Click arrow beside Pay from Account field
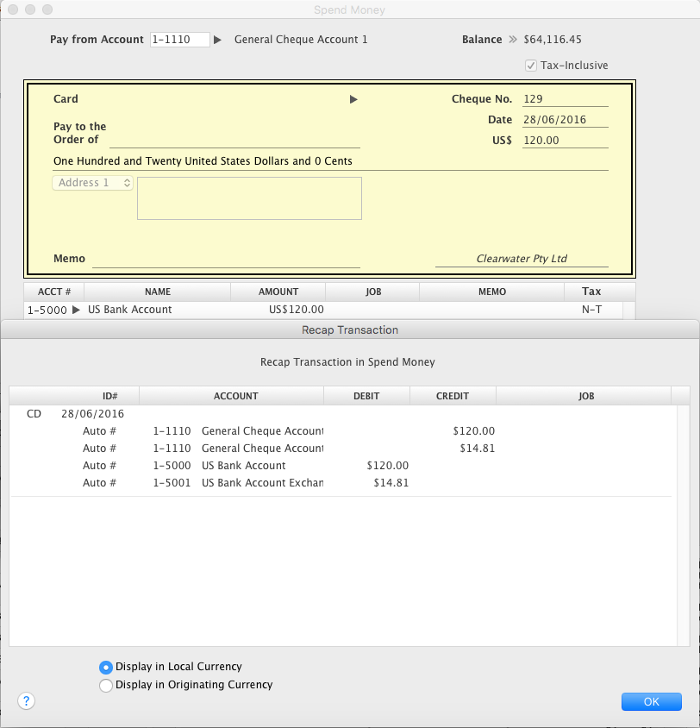The width and height of the screenshot is (700, 728). pos(218,40)
